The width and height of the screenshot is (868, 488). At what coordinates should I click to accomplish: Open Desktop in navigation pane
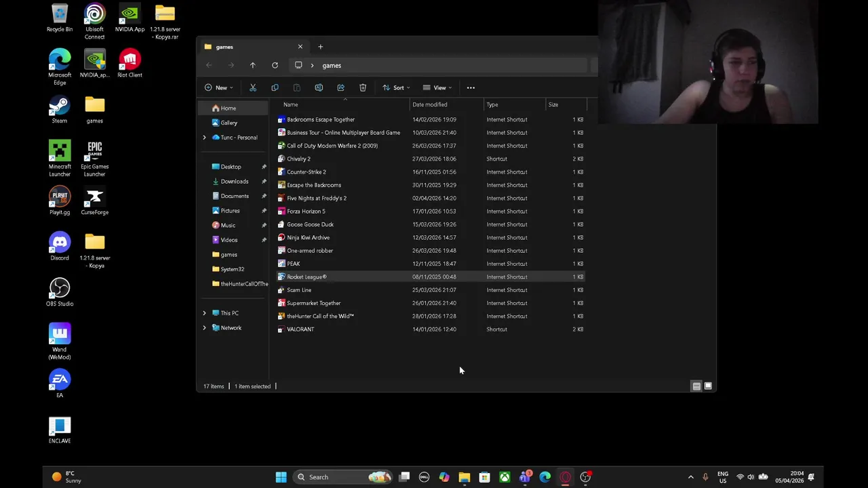(x=233, y=167)
